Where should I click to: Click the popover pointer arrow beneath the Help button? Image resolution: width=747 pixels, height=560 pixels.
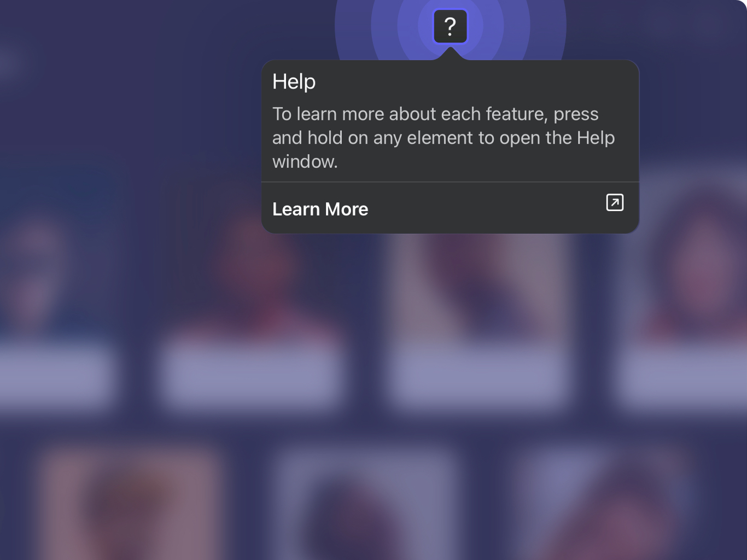[x=450, y=54]
